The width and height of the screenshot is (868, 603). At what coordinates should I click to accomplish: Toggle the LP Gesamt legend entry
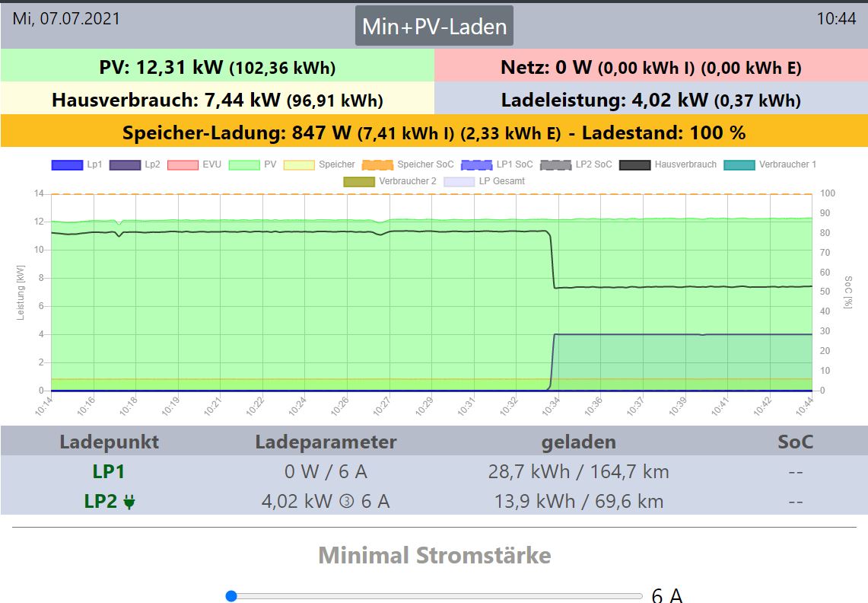(x=484, y=181)
